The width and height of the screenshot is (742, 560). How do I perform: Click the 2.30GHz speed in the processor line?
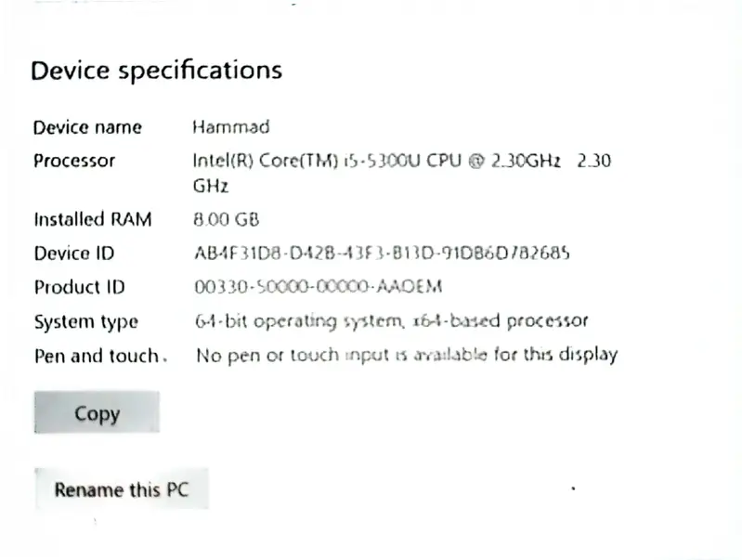526,161
